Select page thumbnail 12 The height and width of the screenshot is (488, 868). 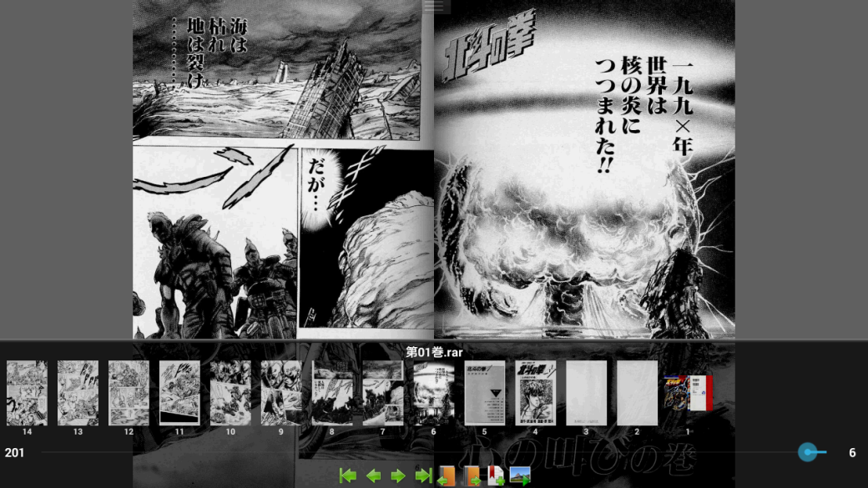click(129, 393)
